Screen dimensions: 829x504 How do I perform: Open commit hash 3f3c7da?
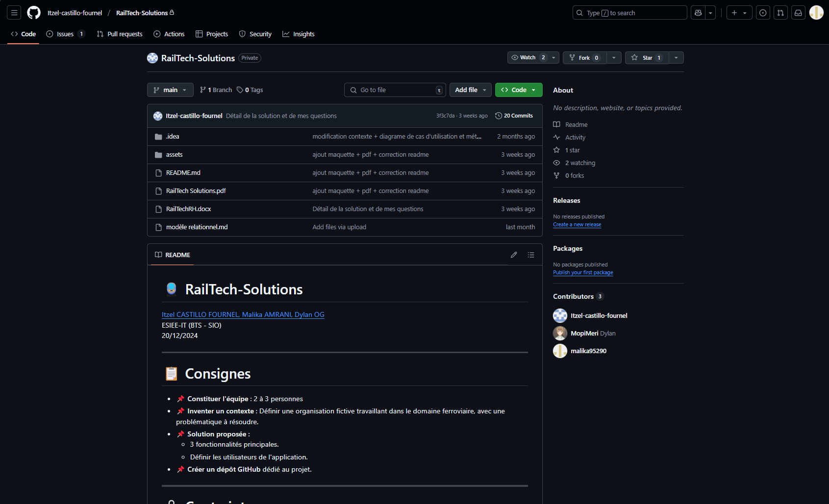point(445,116)
